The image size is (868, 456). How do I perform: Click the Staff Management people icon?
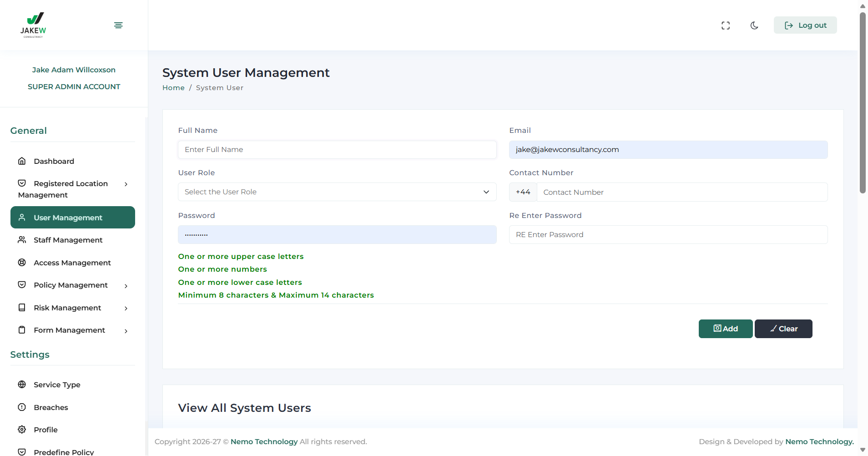[22, 240]
